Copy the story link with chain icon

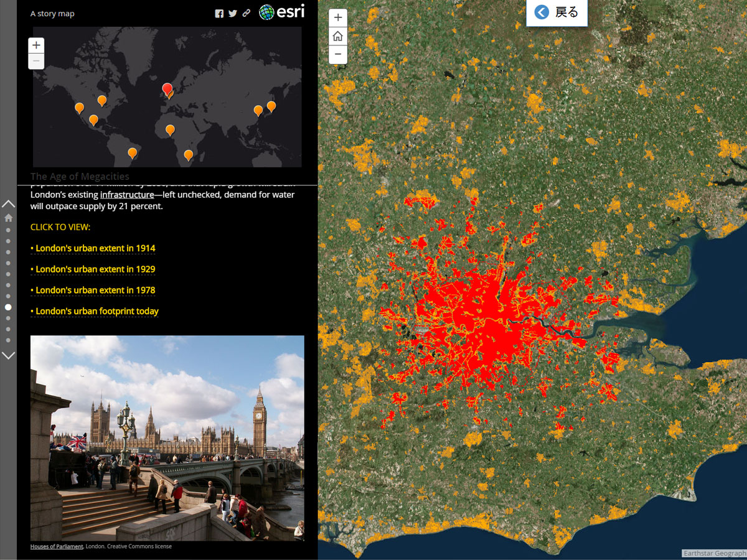[x=247, y=14]
